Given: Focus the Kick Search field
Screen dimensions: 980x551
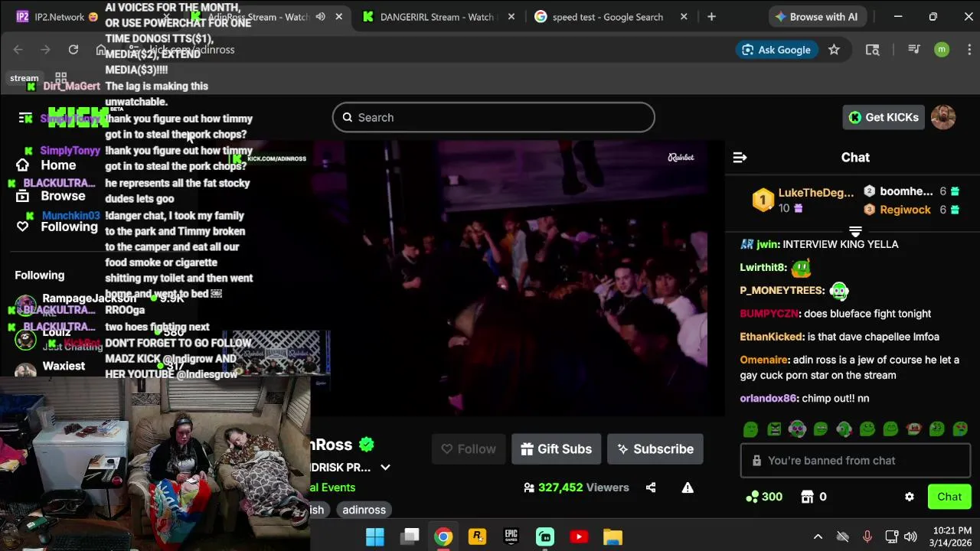Looking at the screenshot, I should 494,117.
